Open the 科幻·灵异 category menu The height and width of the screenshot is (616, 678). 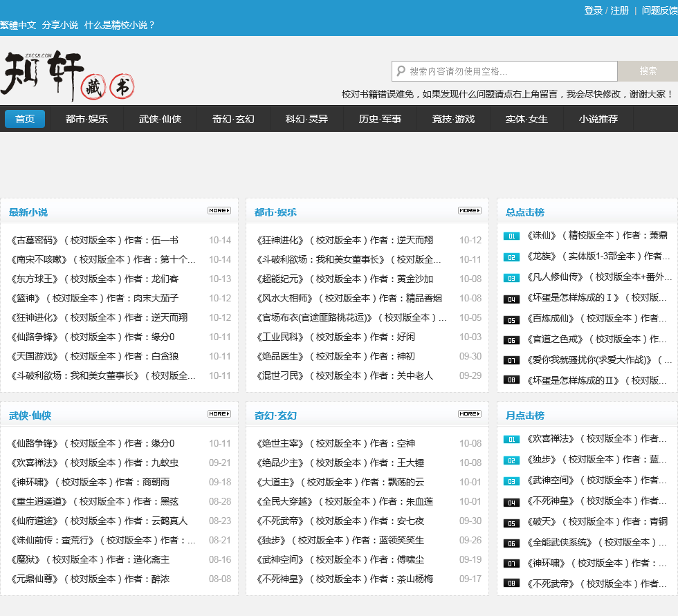click(306, 119)
